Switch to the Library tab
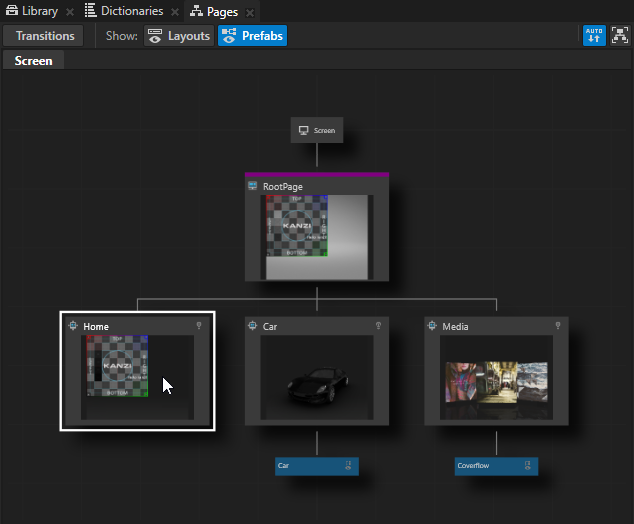634x524 pixels. (32, 12)
